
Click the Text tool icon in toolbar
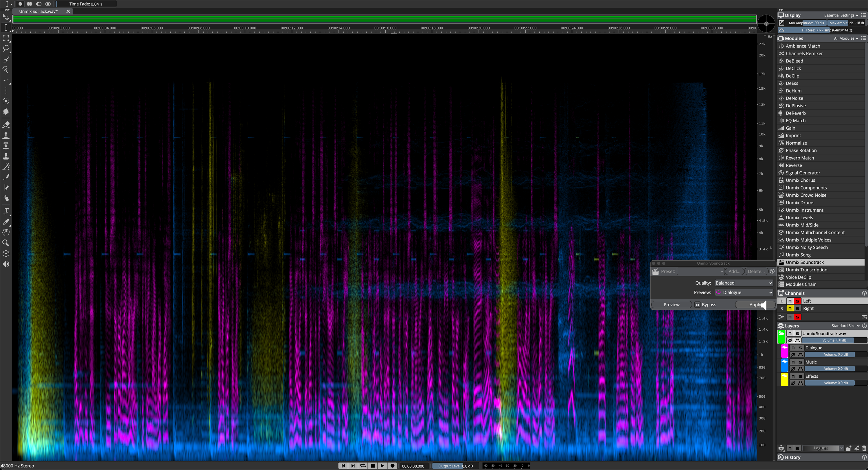[6, 211]
